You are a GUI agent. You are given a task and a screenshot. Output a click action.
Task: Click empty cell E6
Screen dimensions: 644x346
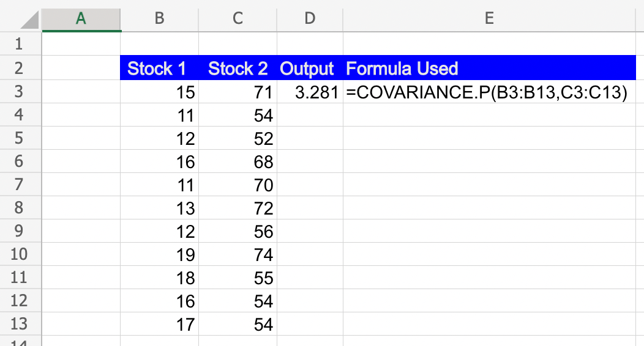point(489,161)
